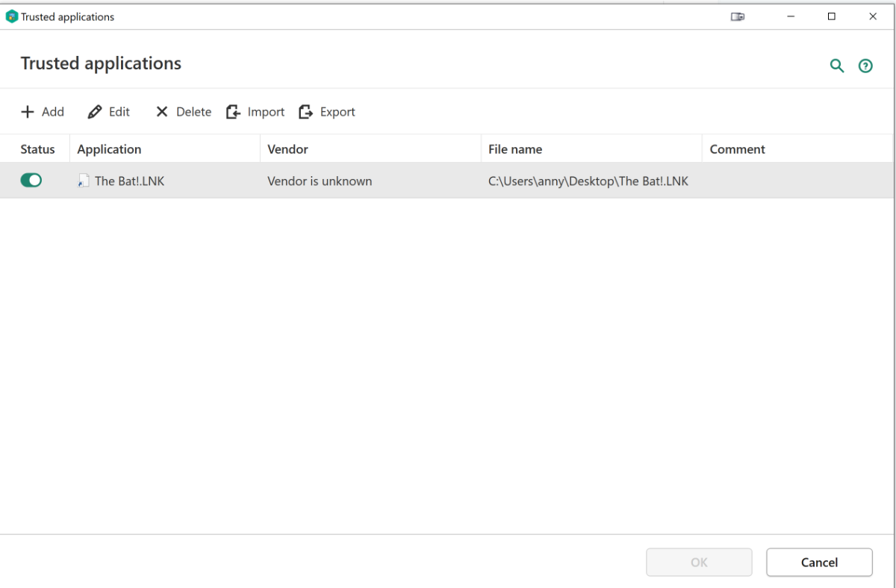Image resolution: width=896 pixels, height=588 pixels.
Task: Click the title bar picture-in-picture icon
Action: point(738,16)
